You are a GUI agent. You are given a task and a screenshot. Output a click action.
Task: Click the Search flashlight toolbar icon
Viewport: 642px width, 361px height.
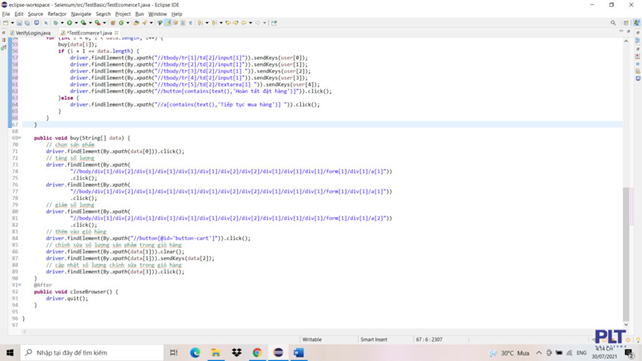[145, 23]
